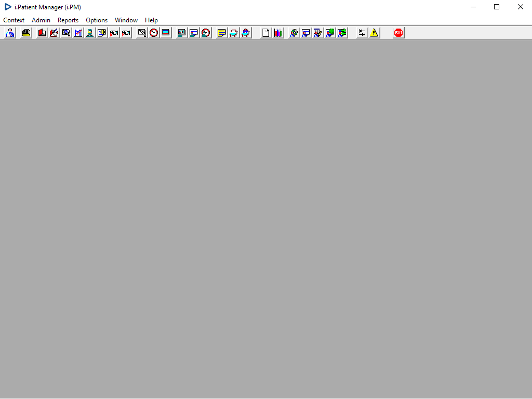Click the person with colored screen icon
The height and width of the screenshot is (399, 532).
coord(182,33)
